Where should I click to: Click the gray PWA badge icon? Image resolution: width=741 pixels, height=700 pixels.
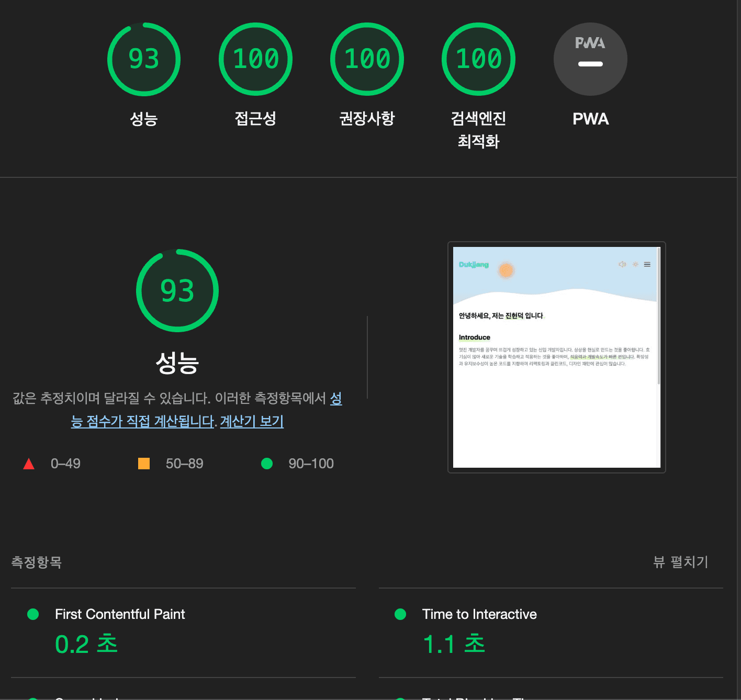click(x=590, y=59)
